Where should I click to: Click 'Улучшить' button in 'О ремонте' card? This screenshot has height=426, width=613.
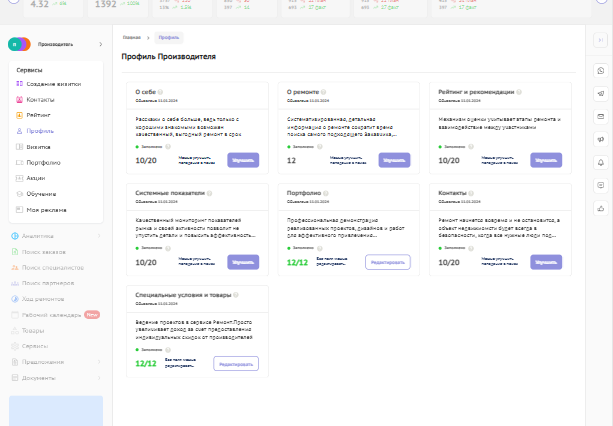click(394, 160)
